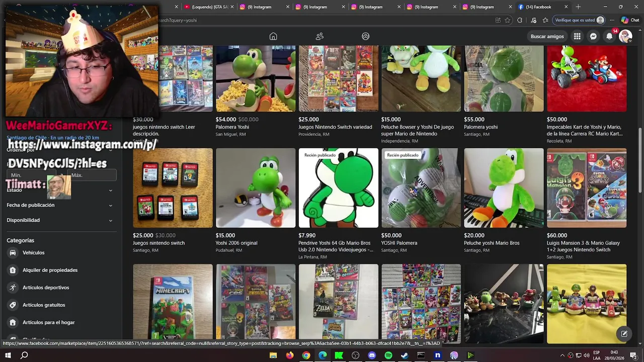Open the Facebook menu grid icon
This screenshot has width=644, height=362.
point(577,36)
